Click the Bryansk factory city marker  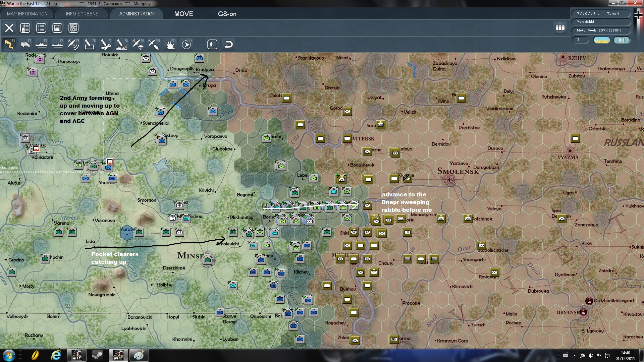point(584,312)
